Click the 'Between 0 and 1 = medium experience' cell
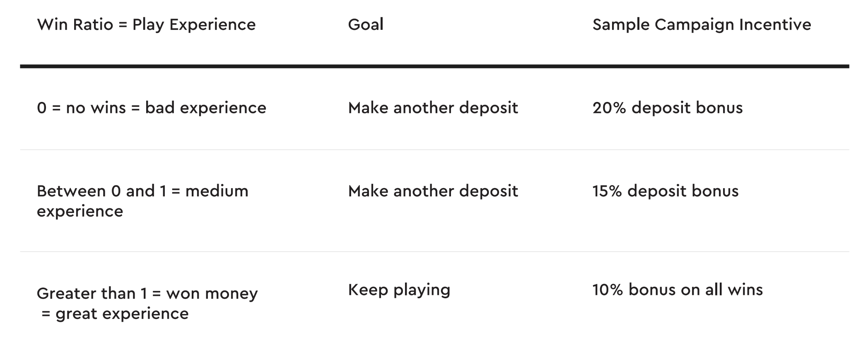 pos(142,201)
